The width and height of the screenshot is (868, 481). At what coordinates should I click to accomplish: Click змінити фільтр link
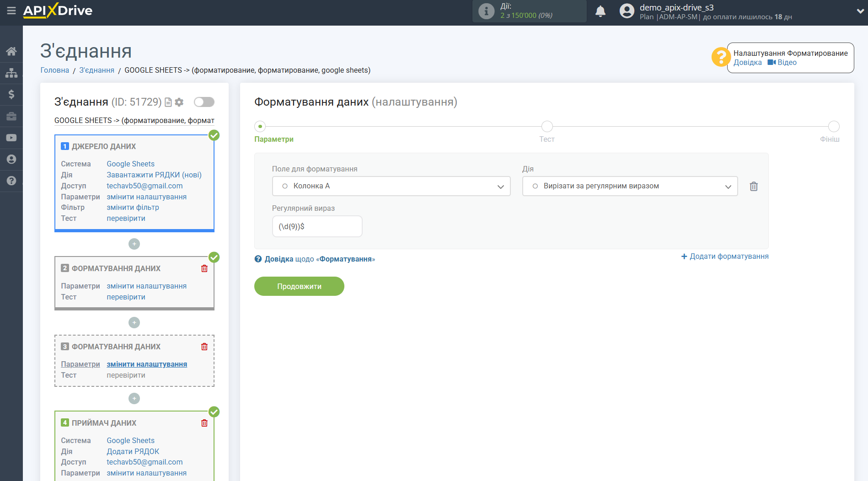[x=133, y=207]
